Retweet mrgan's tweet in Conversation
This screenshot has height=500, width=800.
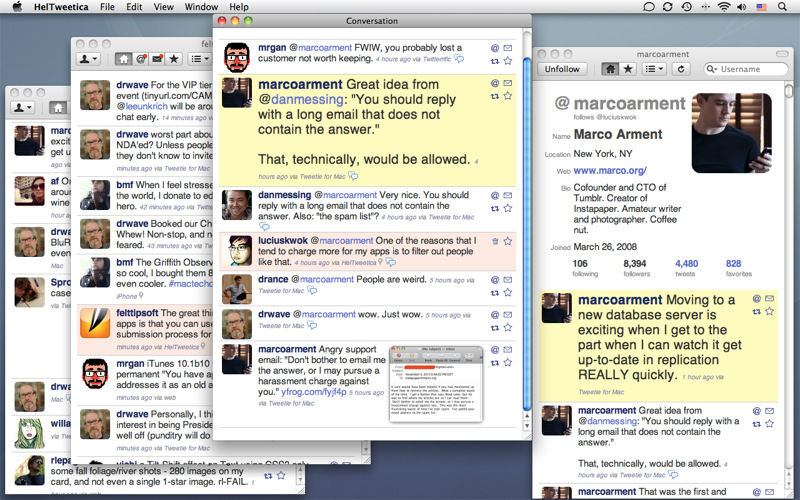pos(494,61)
